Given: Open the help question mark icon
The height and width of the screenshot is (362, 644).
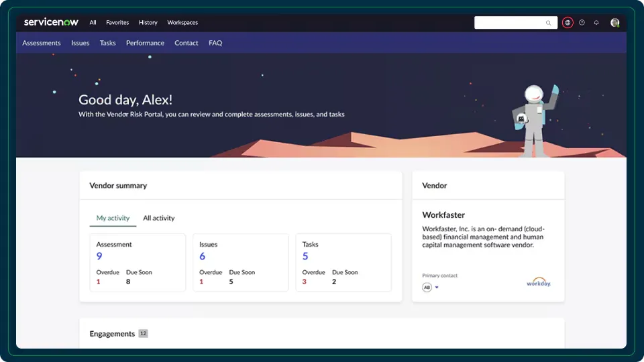Looking at the screenshot, I should (582, 23).
